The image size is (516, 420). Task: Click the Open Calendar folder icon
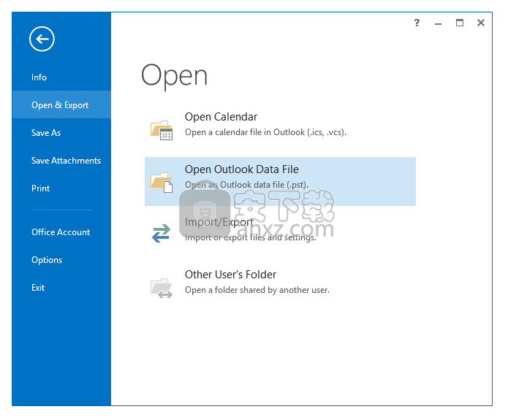(162, 130)
